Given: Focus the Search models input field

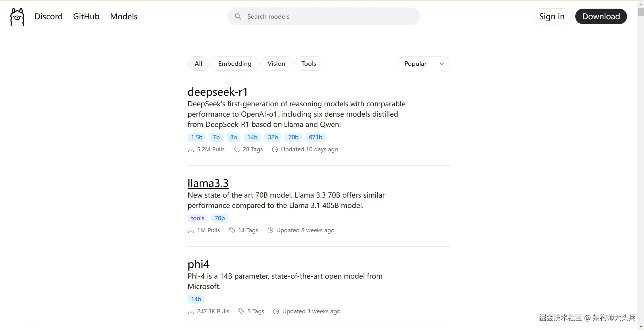Looking at the screenshot, I should pos(328,16).
